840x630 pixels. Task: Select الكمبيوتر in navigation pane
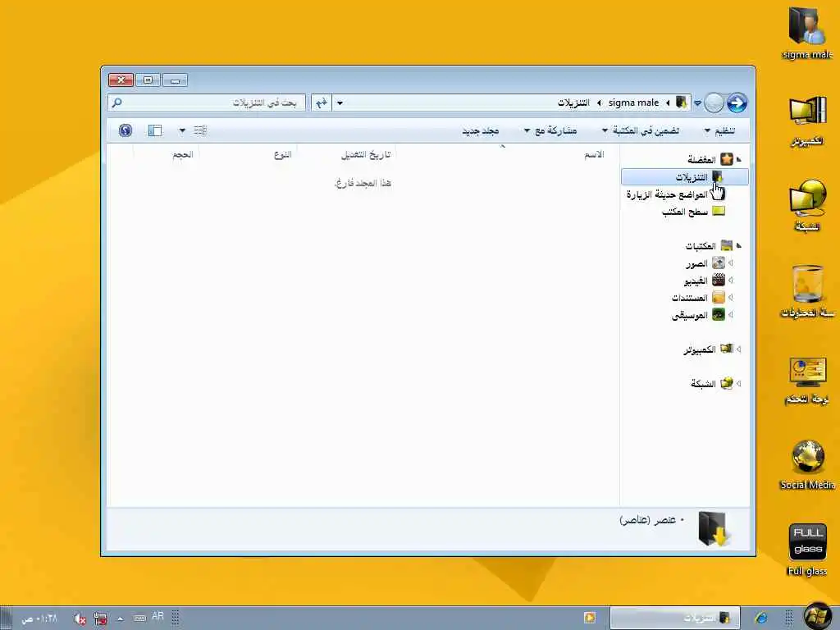[699, 349]
